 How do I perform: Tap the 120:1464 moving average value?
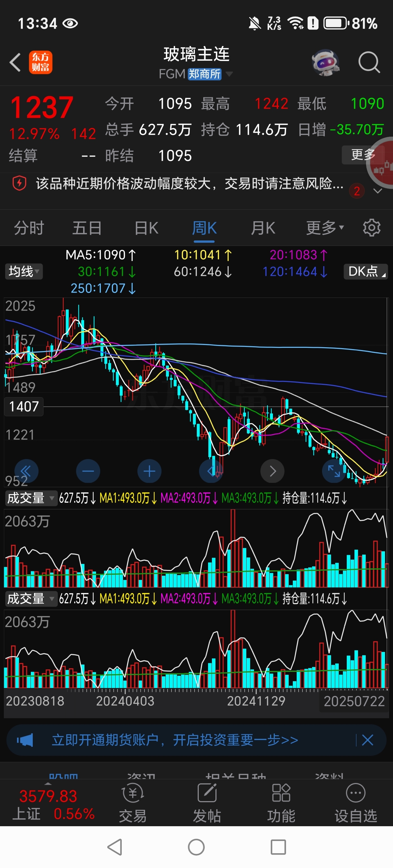point(295,272)
